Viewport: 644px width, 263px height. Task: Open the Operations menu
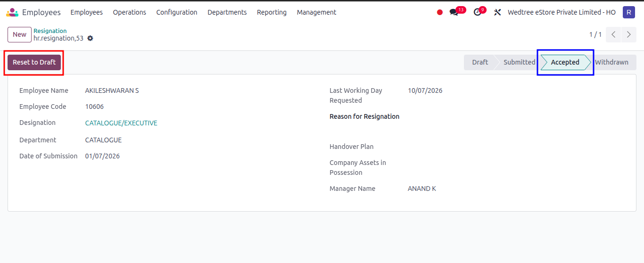coord(130,12)
